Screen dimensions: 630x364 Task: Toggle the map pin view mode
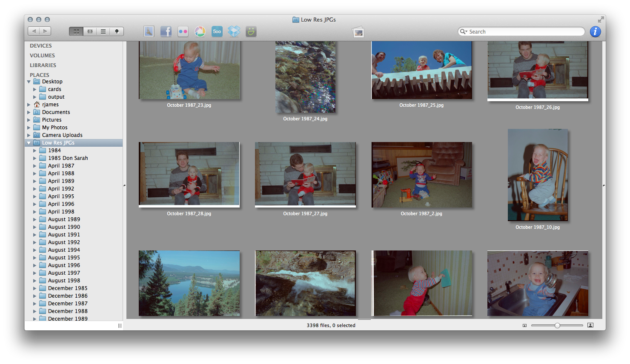click(x=117, y=31)
